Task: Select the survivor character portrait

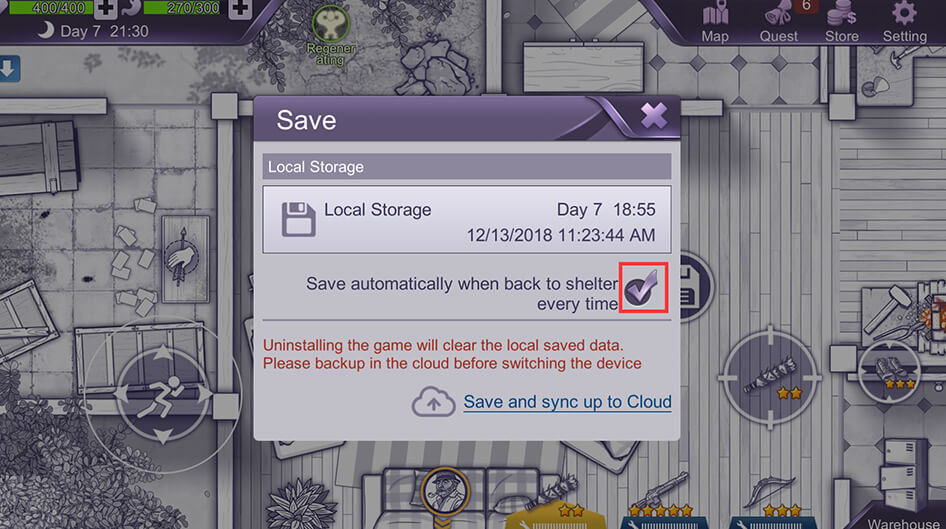Action: pos(445,492)
